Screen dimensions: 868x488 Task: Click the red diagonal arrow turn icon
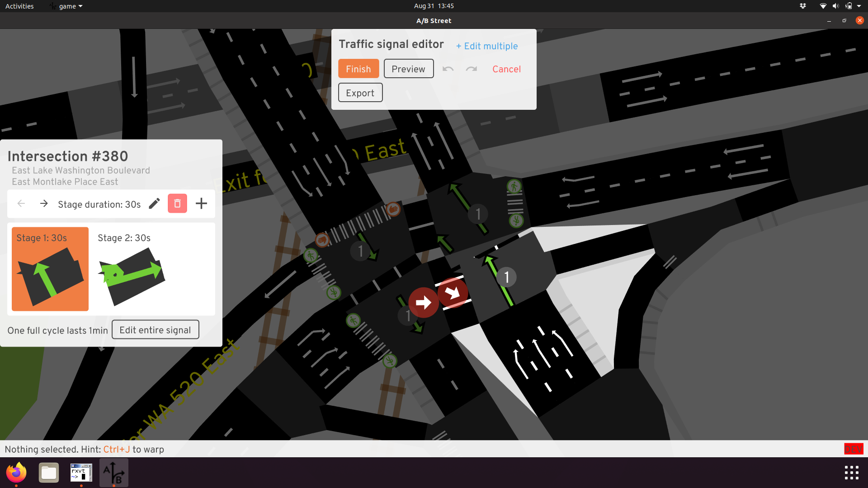[x=452, y=293]
